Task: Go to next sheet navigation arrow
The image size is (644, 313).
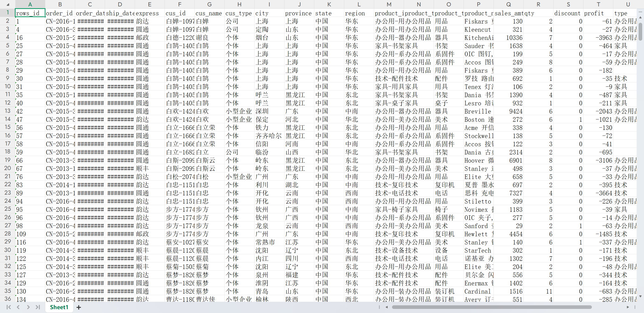Action: pos(28,307)
